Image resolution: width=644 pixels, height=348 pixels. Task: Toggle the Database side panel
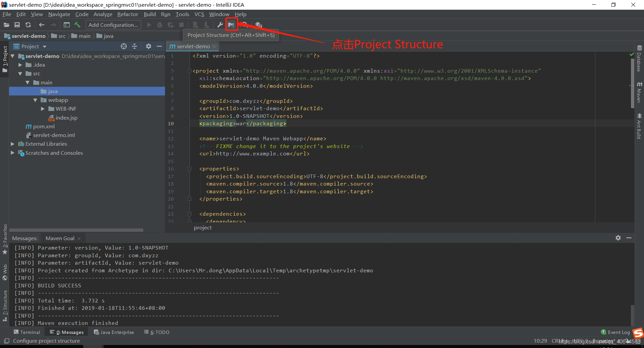click(x=639, y=58)
